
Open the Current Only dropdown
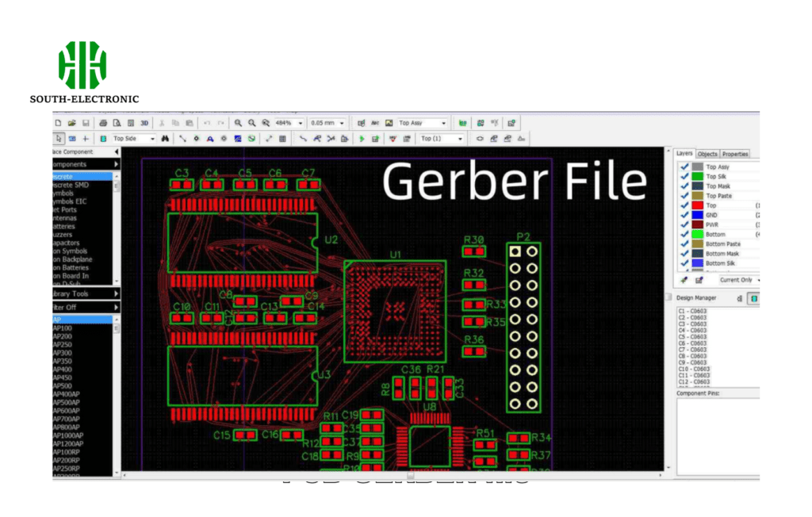736,280
